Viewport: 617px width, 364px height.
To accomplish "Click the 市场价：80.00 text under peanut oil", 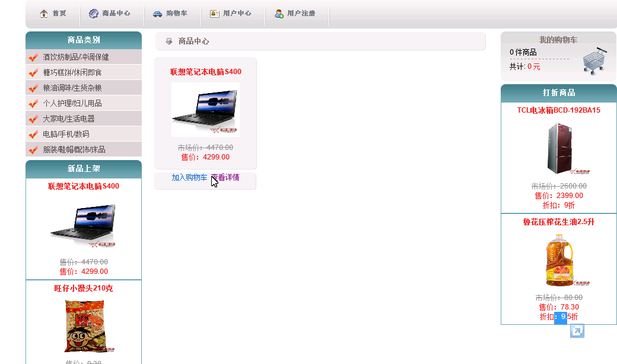I will [x=559, y=298].
